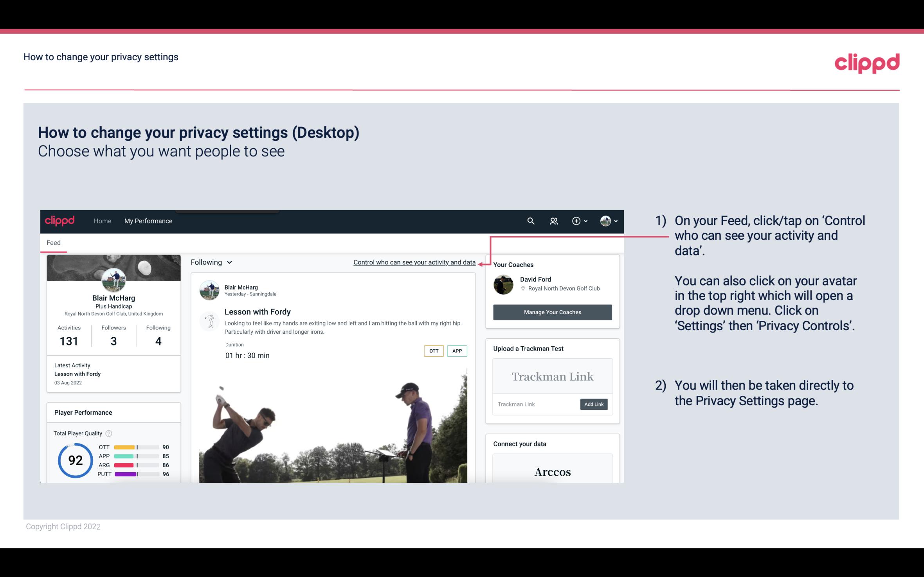Click the people/followers icon in navbar
The image size is (924, 577).
tap(553, 220)
